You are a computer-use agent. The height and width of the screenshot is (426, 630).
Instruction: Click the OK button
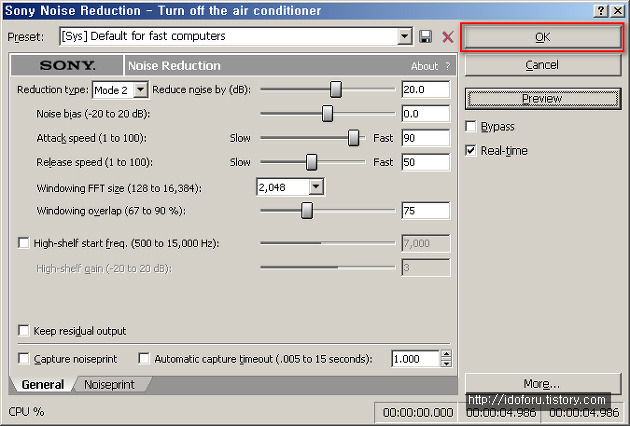click(542, 37)
